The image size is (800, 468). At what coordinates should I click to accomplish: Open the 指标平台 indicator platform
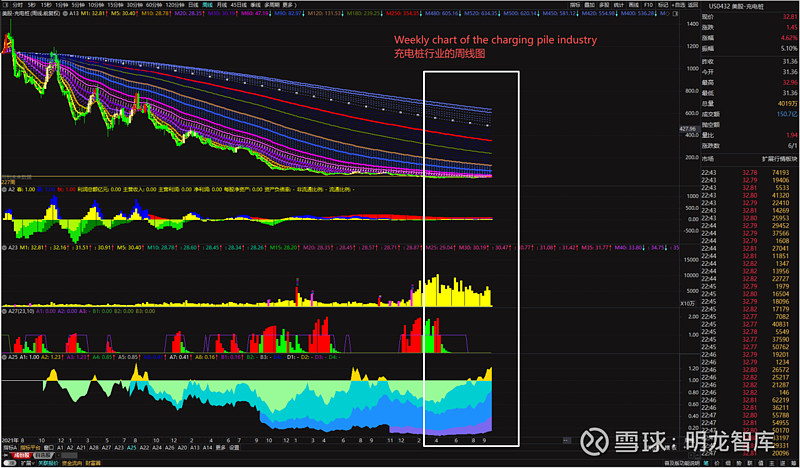coord(30,448)
